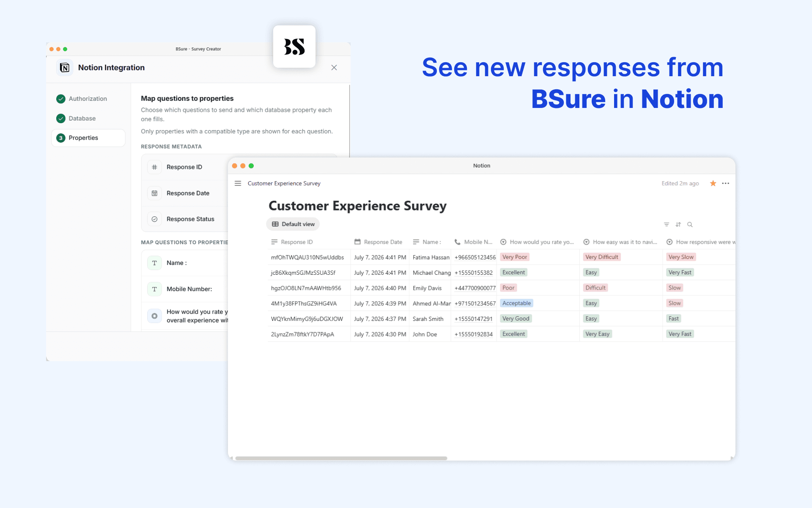The width and height of the screenshot is (812, 508).
Task: Click the select icon for overall experience question
Action: [x=154, y=316]
